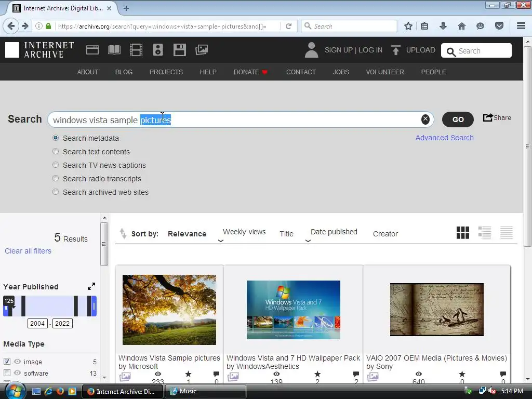Screen dimensions: 532x399
Task: Click the eye icon next to image
Action: click(17, 362)
